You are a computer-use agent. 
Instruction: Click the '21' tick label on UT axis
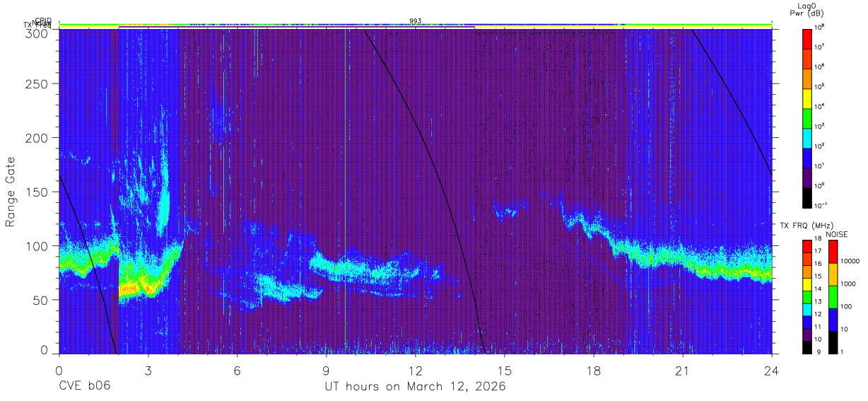tap(683, 371)
